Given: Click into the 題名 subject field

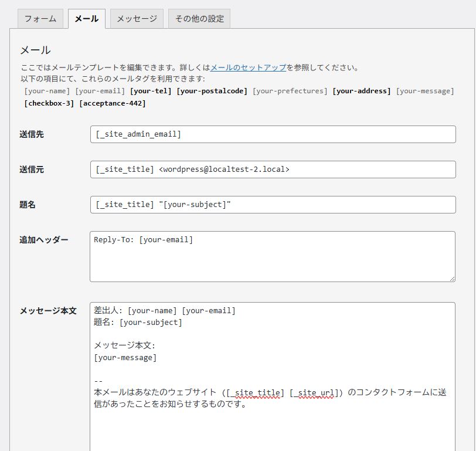Looking at the screenshot, I should [x=273, y=205].
